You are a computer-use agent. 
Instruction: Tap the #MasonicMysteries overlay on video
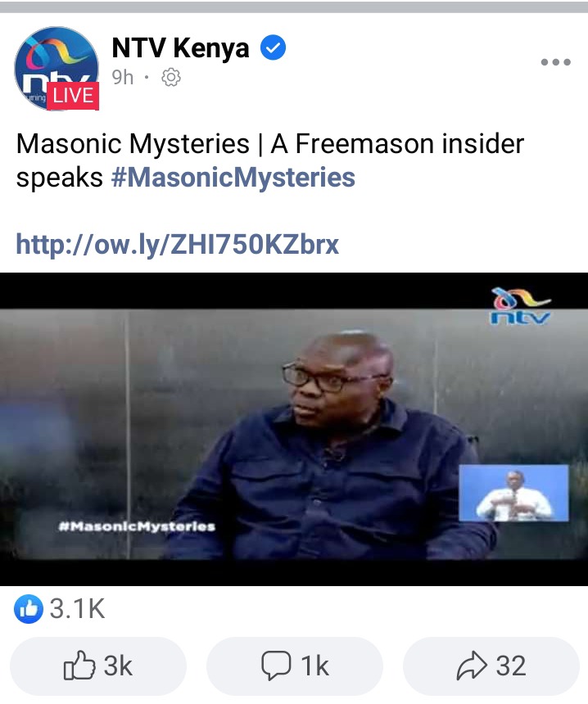[137, 526]
